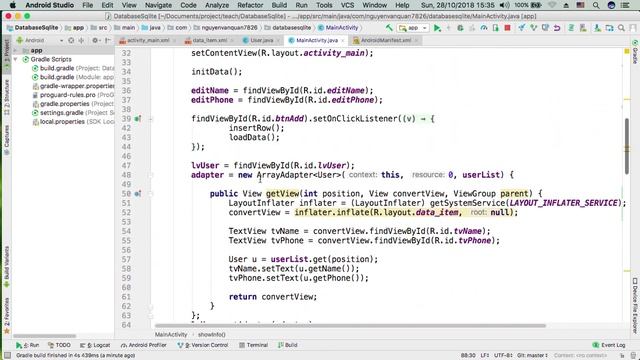The image size is (640, 360).
Task: Toggle tool window quick-access button in status bar
Action: (x=7, y=356)
